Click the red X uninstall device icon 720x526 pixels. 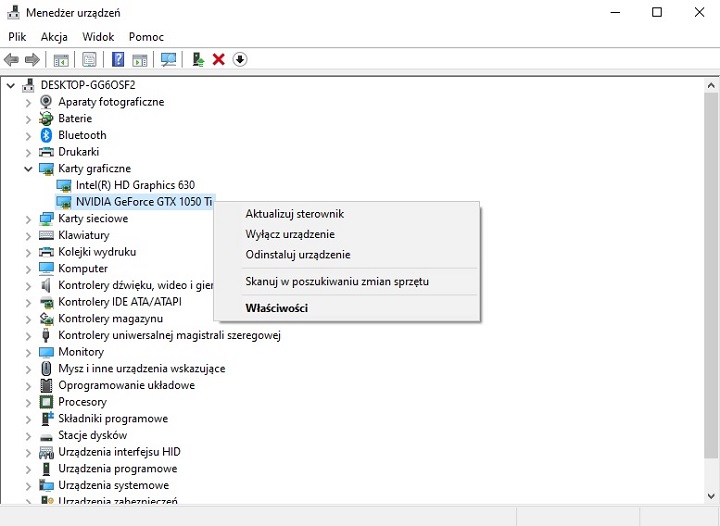(x=218, y=60)
